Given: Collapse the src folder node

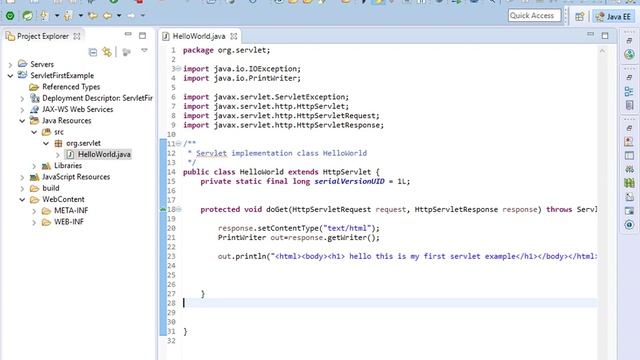Looking at the screenshot, I should tap(34, 132).
